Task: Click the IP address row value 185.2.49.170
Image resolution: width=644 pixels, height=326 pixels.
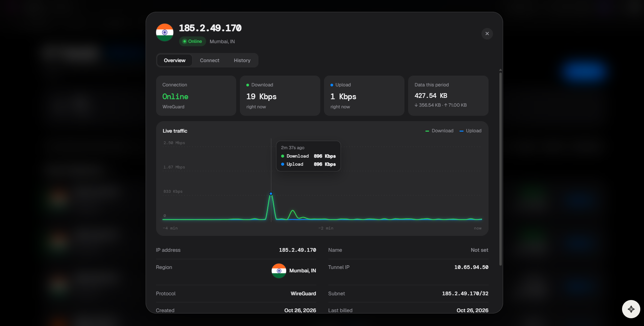Action: tap(297, 250)
